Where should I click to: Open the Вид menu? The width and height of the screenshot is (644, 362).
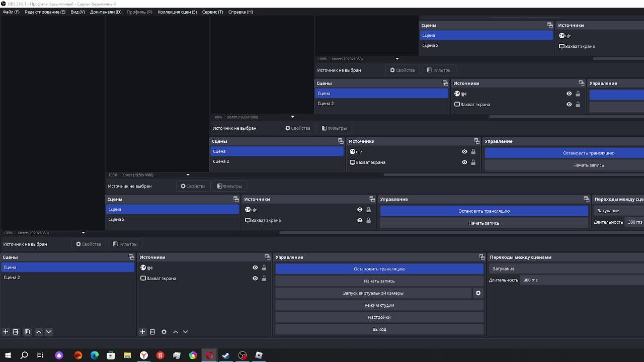[78, 12]
